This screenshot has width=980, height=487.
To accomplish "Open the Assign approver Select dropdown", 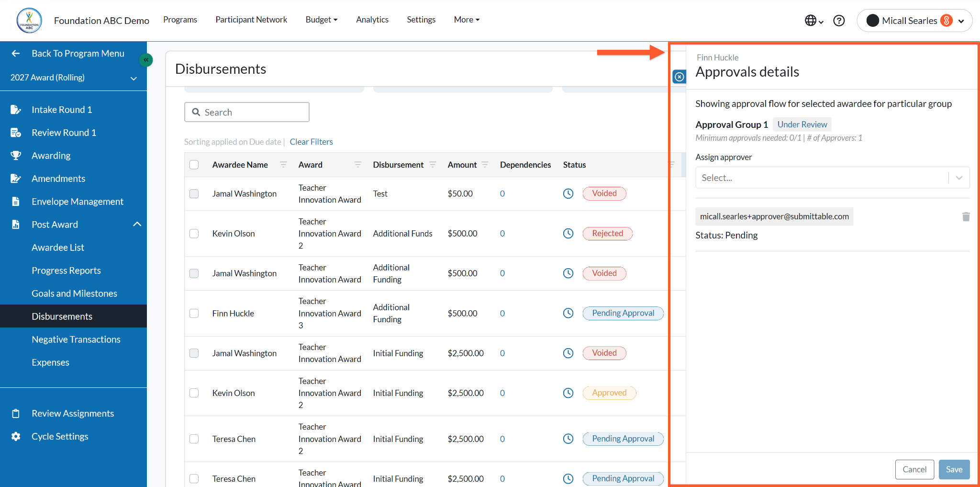I will coord(832,178).
